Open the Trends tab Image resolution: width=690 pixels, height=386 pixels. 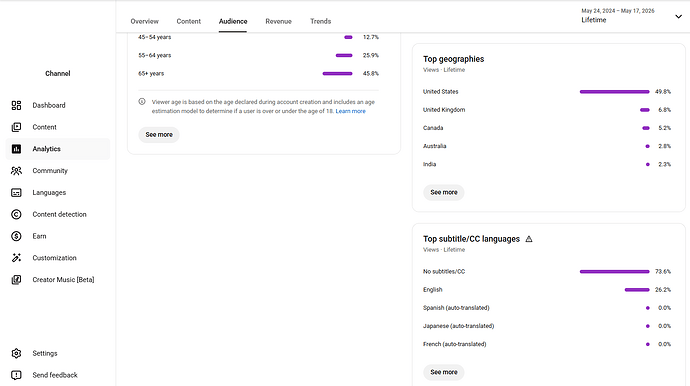tap(320, 21)
